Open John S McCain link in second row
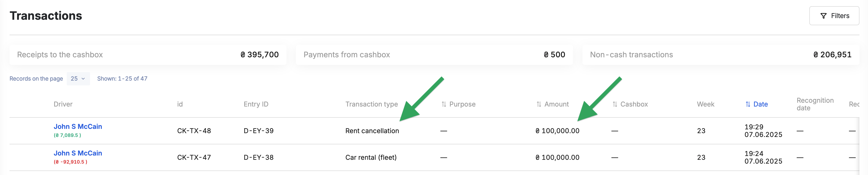868x175 pixels. tap(78, 153)
